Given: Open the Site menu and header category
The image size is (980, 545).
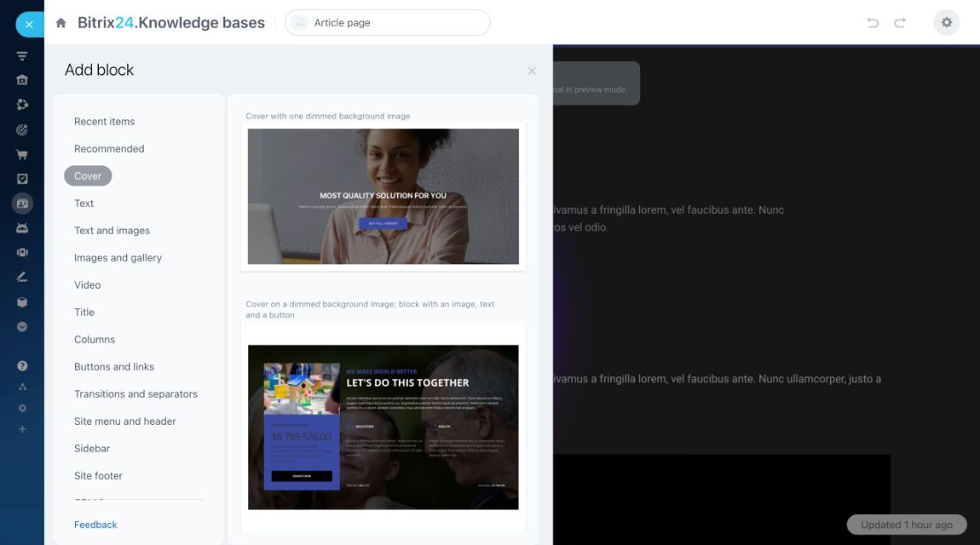Looking at the screenshot, I should click(x=125, y=421).
